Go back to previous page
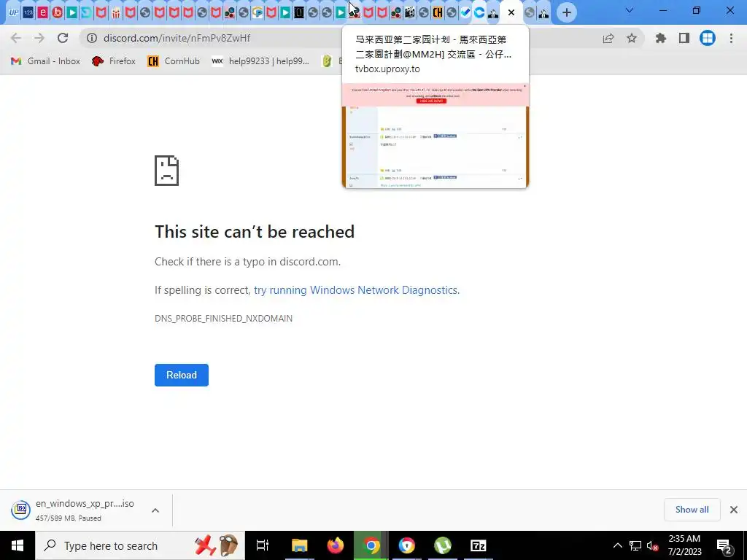 click(x=16, y=38)
